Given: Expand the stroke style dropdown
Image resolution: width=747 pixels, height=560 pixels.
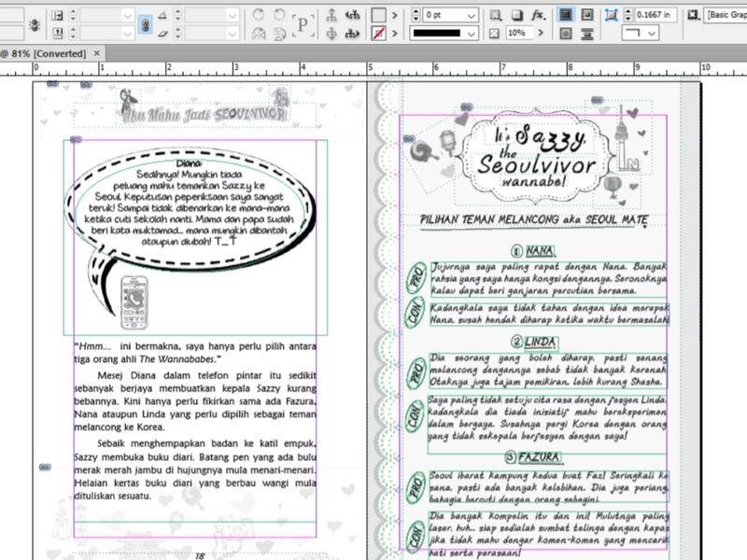Looking at the screenshot, I should coord(472,34).
